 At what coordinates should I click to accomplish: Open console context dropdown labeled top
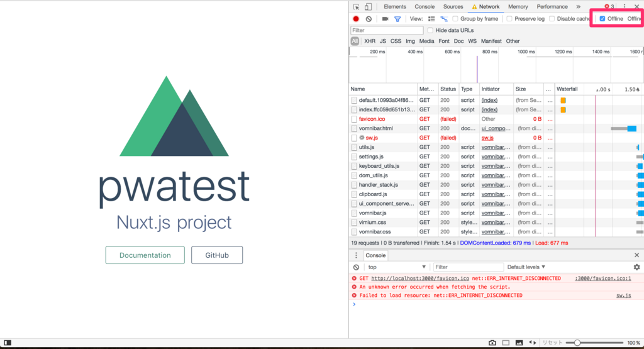pos(397,267)
